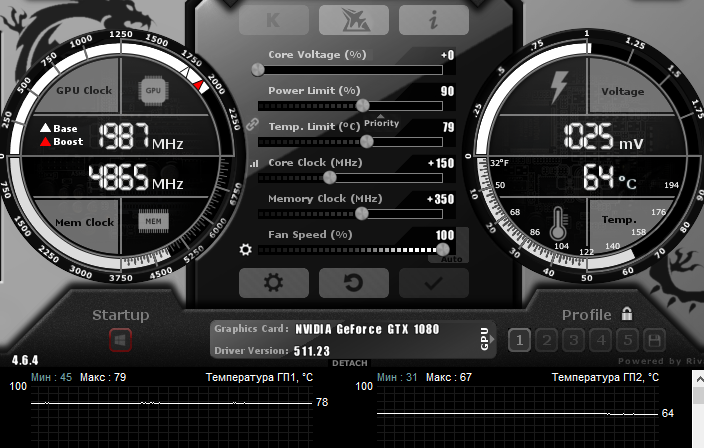Open fan speed gear settings icon
This screenshot has height=448, width=704.
pos(246,250)
